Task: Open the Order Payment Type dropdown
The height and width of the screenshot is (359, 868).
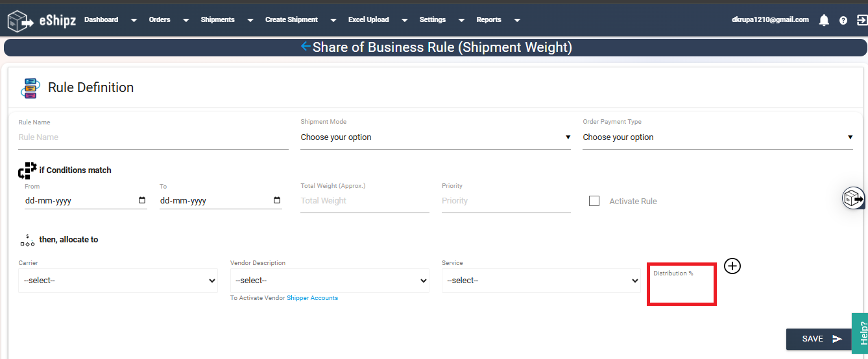Action: point(717,137)
